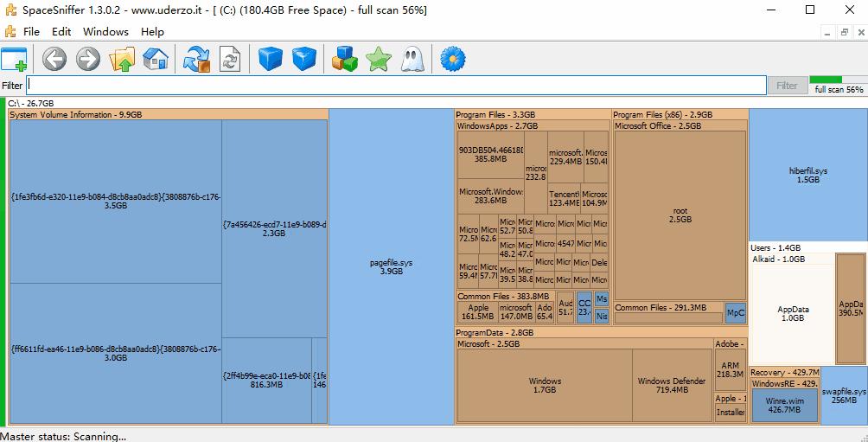Viewport: 868px width, 442px height.
Task: Click the Master status: Scanning text
Action: 63,437
